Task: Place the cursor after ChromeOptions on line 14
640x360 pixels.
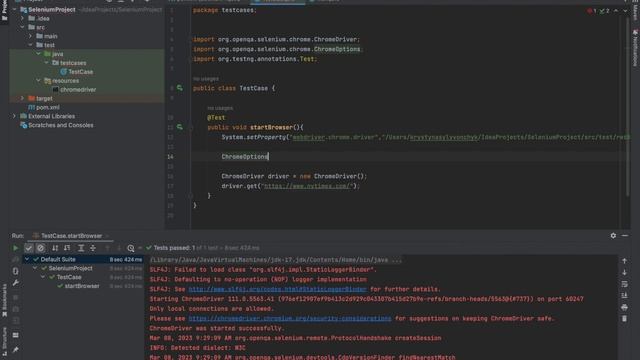Action: [x=268, y=157]
